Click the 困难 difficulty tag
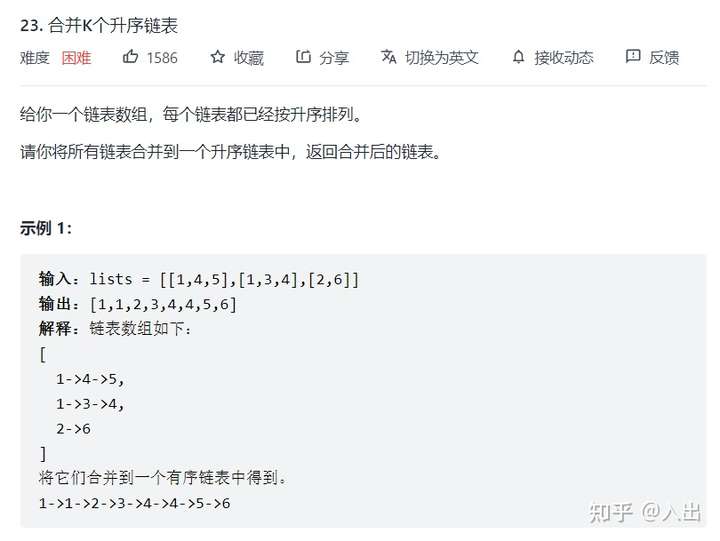The width and height of the screenshot is (720, 541). point(76,58)
